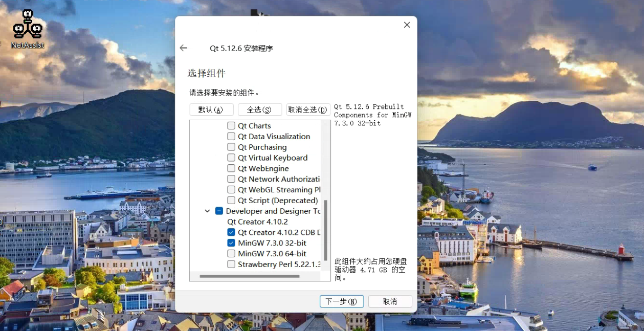Go back with the arrow icon
Image resolution: width=644 pixels, height=331 pixels.
pos(184,48)
